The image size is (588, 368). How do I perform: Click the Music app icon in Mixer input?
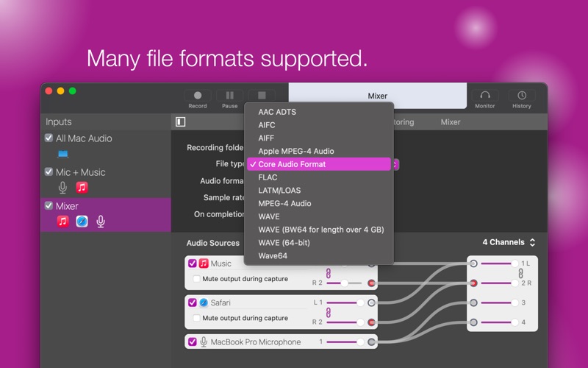pos(63,222)
